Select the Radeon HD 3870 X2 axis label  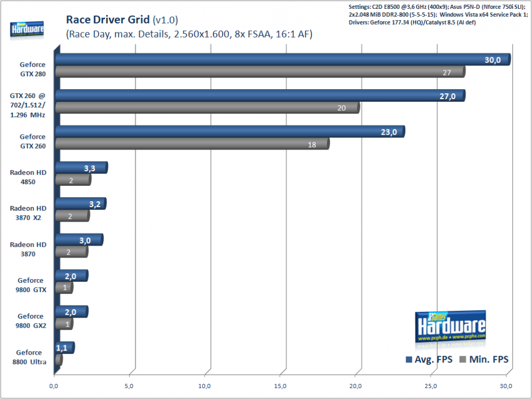pyautogui.click(x=28, y=213)
